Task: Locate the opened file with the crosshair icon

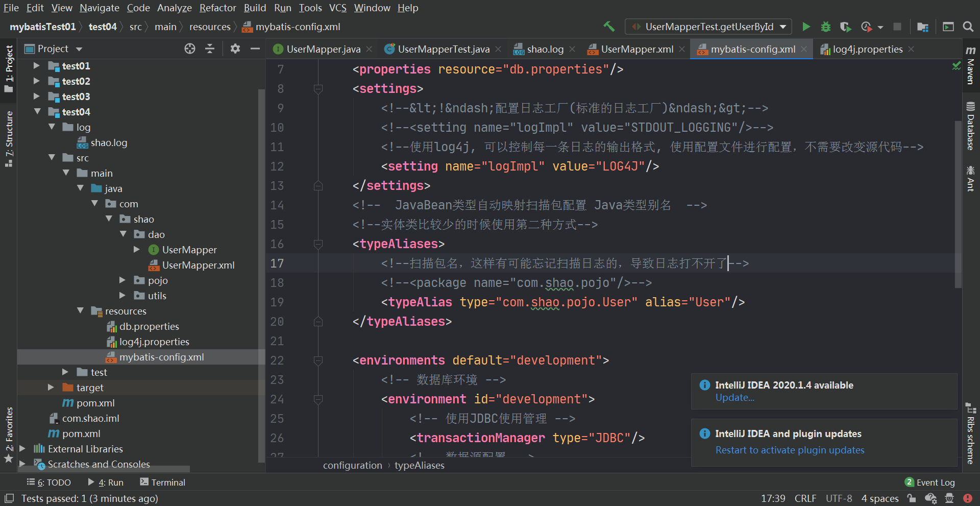Action: pyautogui.click(x=190, y=49)
